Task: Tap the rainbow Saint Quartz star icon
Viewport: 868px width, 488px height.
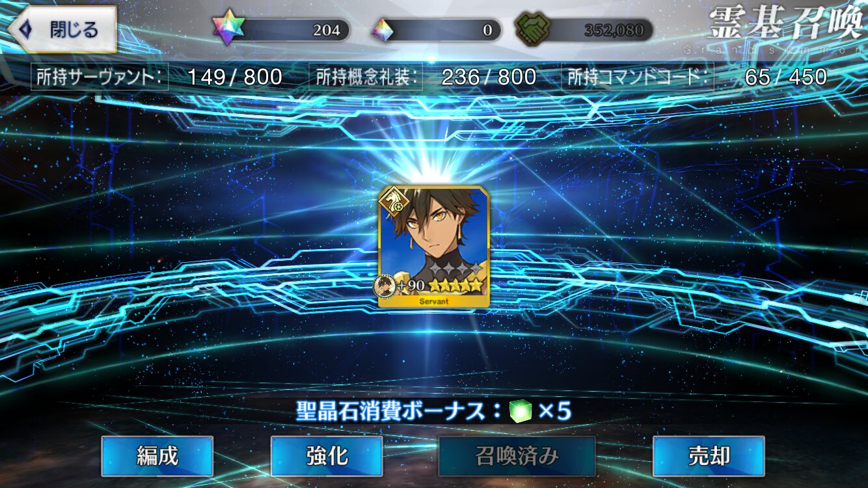Action: coord(228,29)
